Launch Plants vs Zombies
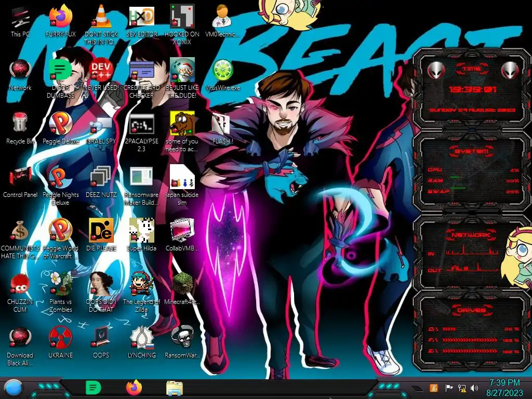 [60, 292]
